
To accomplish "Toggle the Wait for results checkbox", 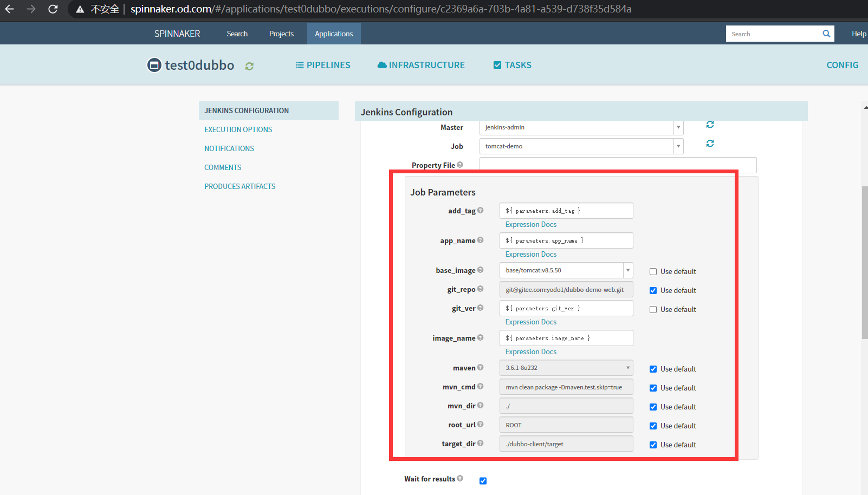I will pyautogui.click(x=483, y=481).
